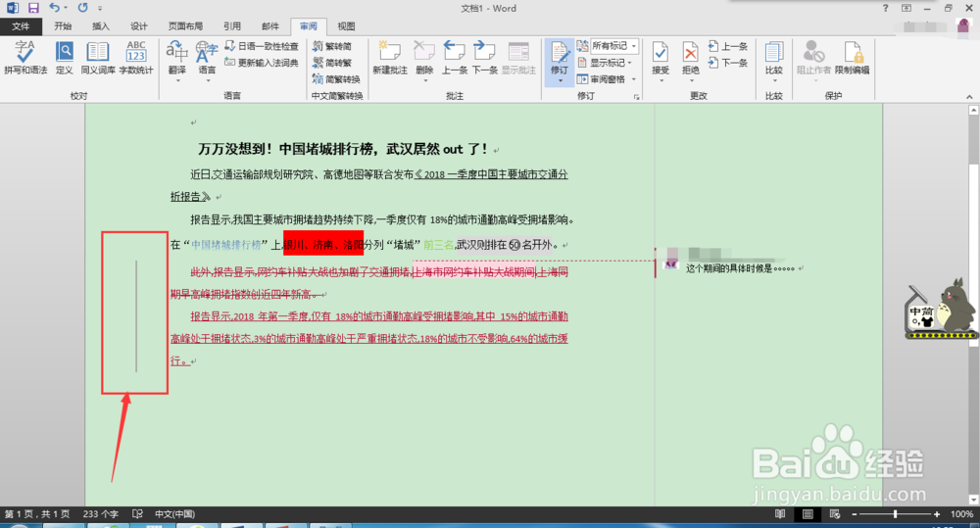Expand the 翻译 dropdown arrow
The width and height of the screenshot is (980, 528).
[176, 80]
